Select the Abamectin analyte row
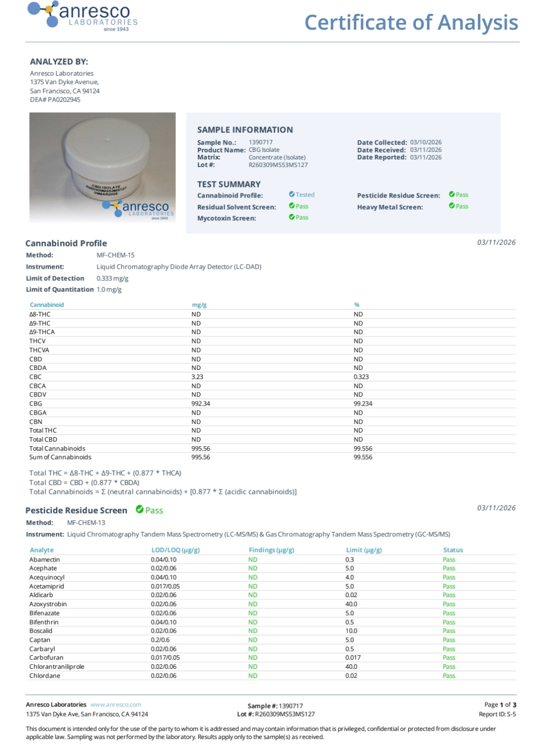 pyautogui.click(x=273, y=559)
